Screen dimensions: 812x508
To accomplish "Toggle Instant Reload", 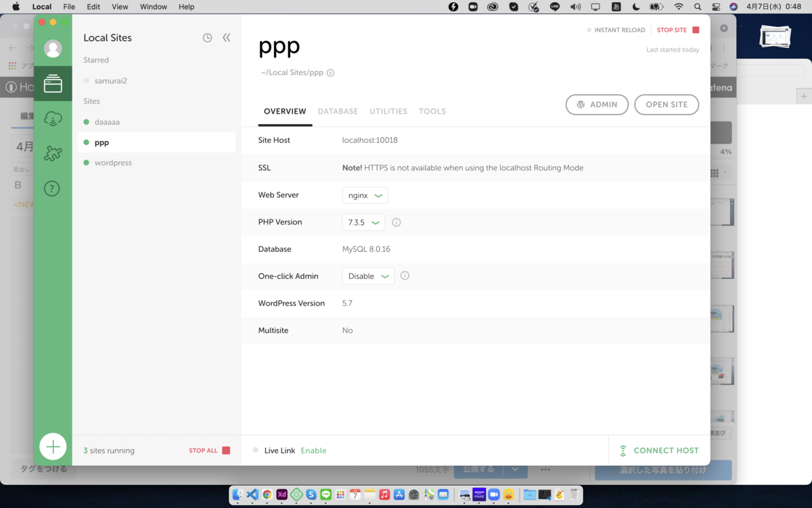I will click(x=616, y=30).
